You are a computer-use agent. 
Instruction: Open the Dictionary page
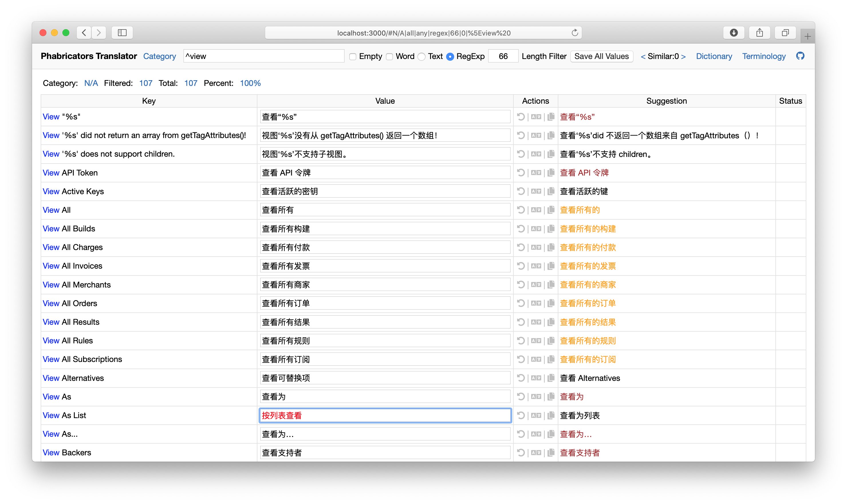(714, 56)
